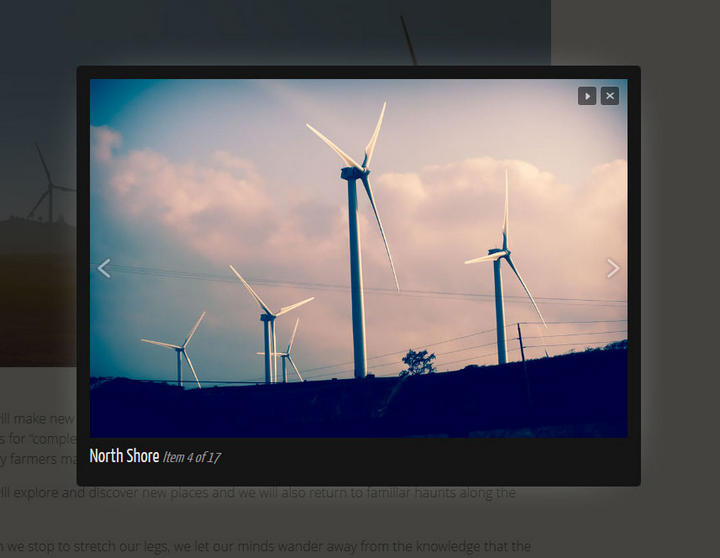
Task: Advance to the next image with right arrow
Action: (x=613, y=268)
